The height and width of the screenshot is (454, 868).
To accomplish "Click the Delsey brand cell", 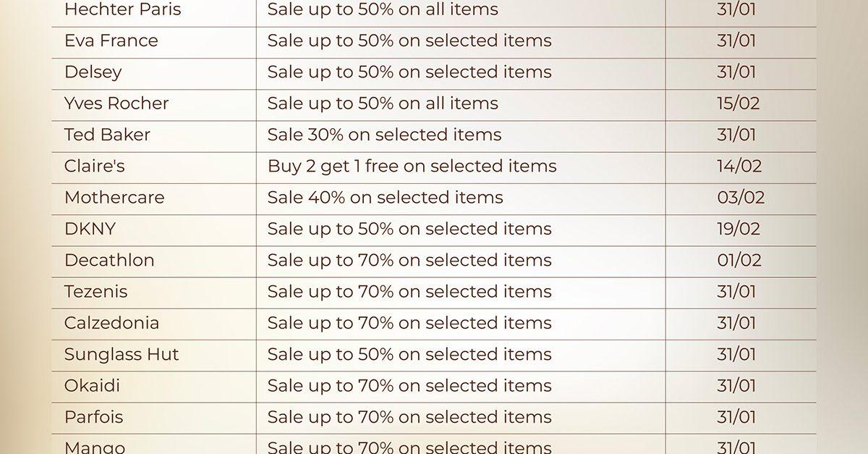I will (93, 72).
